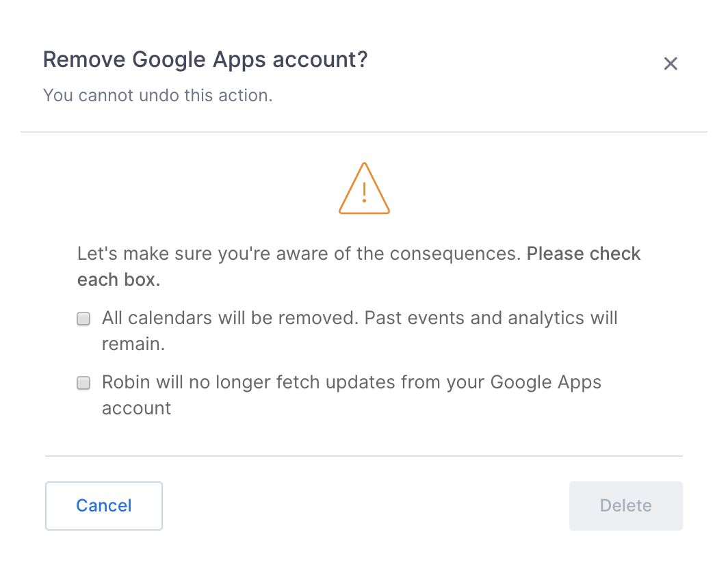Click the word 'account' under the second checkbox
Image resolution: width=728 pixels, height=573 pixels.
coord(137,408)
